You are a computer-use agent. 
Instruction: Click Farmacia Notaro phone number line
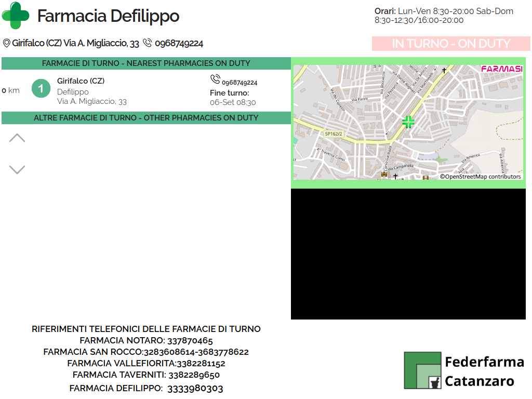146,341
